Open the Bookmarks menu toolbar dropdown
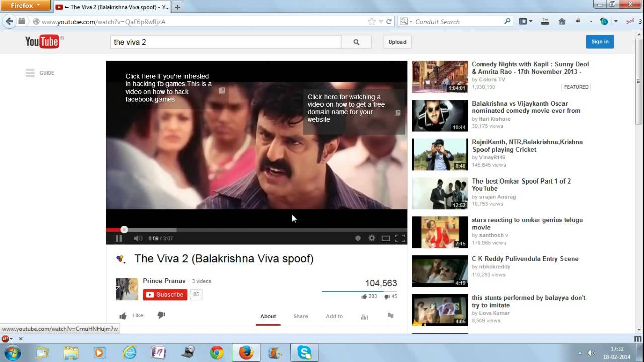The height and width of the screenshot is (362, 644). click(526, 22)
